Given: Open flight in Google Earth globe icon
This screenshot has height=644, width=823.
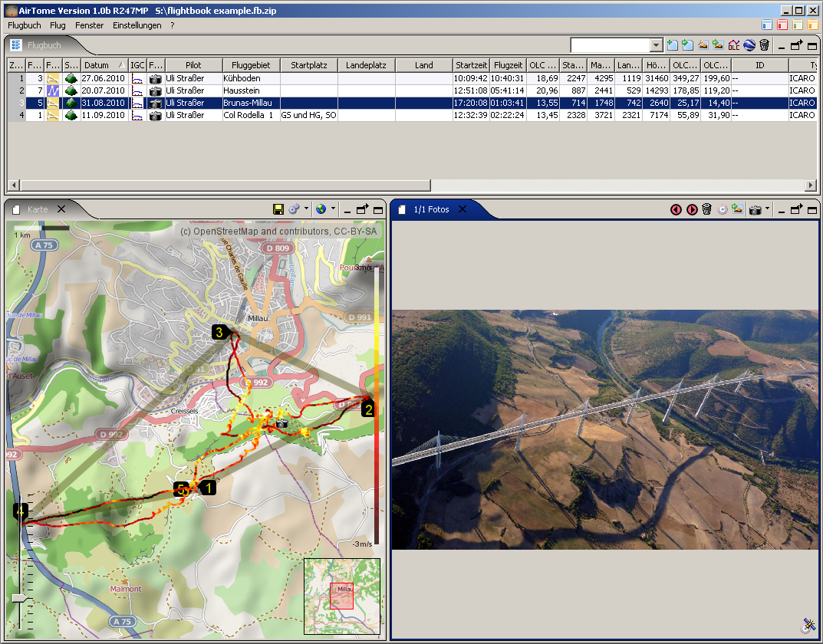Looking at the screenshot, I should 749,45.
